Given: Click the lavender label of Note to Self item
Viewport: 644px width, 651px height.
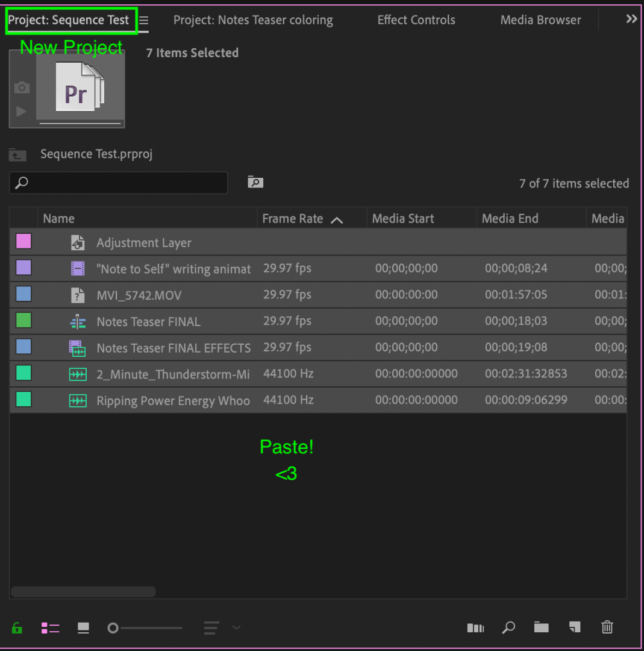Looking at the screenshot, I should (x=23, y=268).
